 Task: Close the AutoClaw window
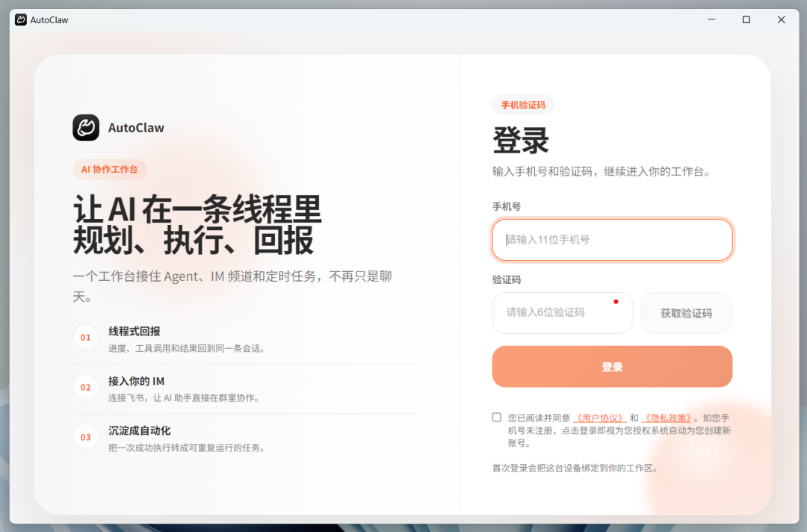point(782,19)
